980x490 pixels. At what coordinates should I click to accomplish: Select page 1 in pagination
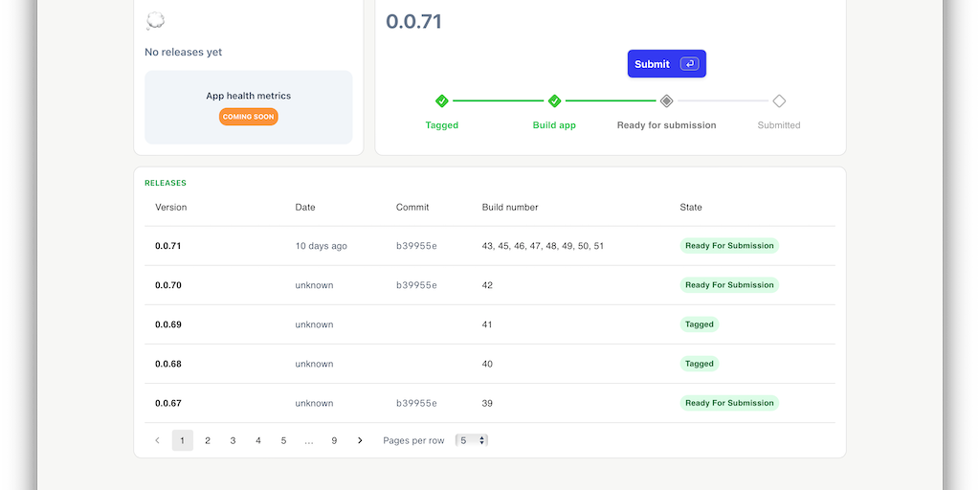pyautogui.click(x=182, y=440)
